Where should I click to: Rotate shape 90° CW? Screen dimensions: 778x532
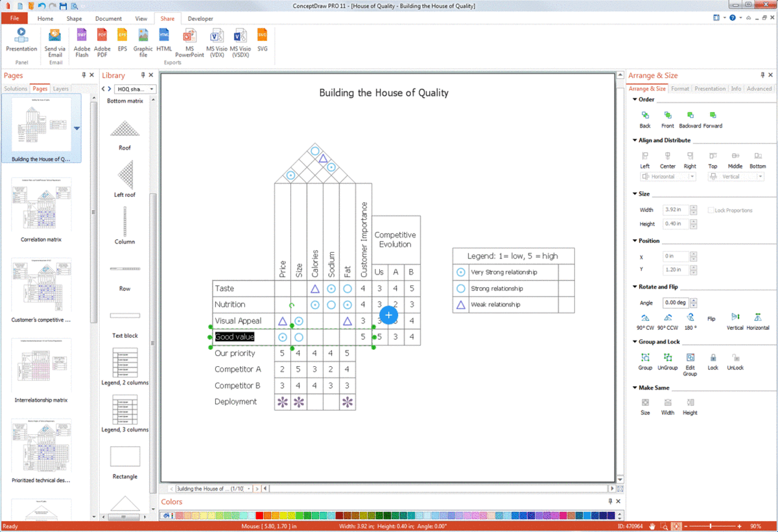(x=644, y=318)
